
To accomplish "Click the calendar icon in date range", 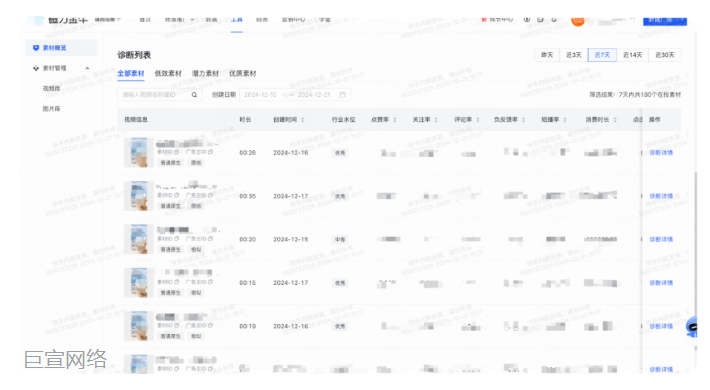I will pos(343,95).
